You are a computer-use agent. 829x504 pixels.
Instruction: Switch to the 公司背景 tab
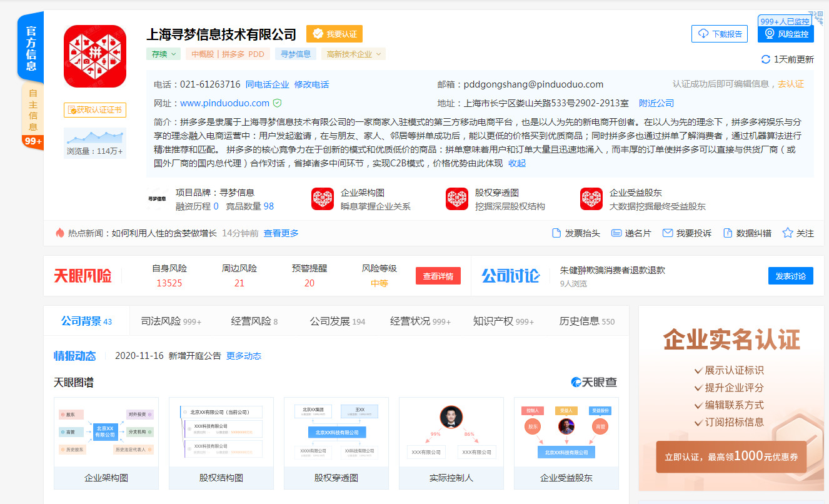pyautogui.click(x=86, y=321)
